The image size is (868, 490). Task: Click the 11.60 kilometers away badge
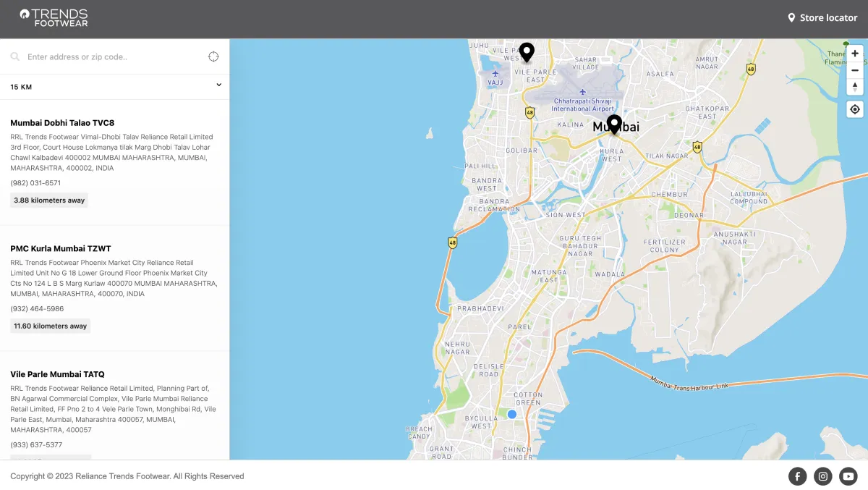click(x=51, y=326)
